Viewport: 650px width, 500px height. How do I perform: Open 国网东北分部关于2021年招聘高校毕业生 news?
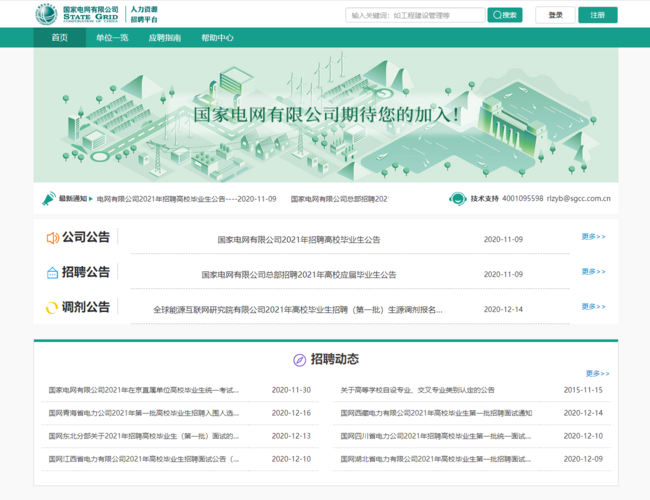pos(143,436)
